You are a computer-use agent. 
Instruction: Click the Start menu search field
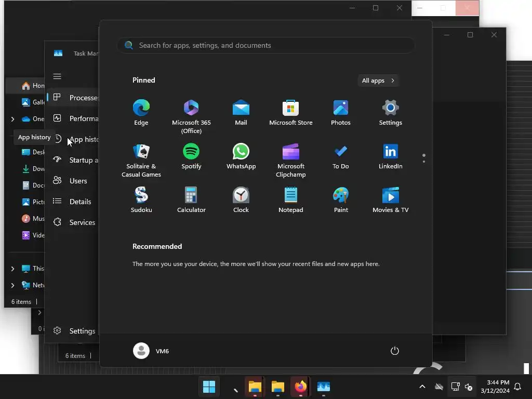(266, 45)
